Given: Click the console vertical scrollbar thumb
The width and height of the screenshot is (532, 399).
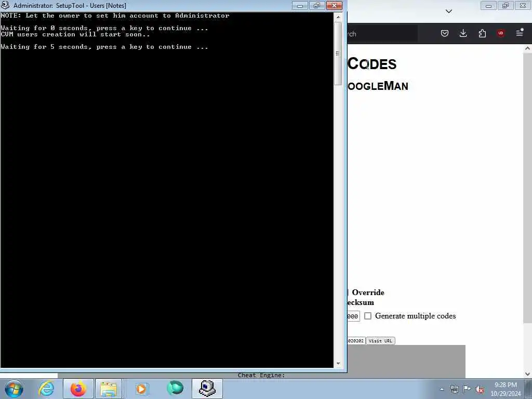Looking at the screenshot, I should click(x=338, y=54).
